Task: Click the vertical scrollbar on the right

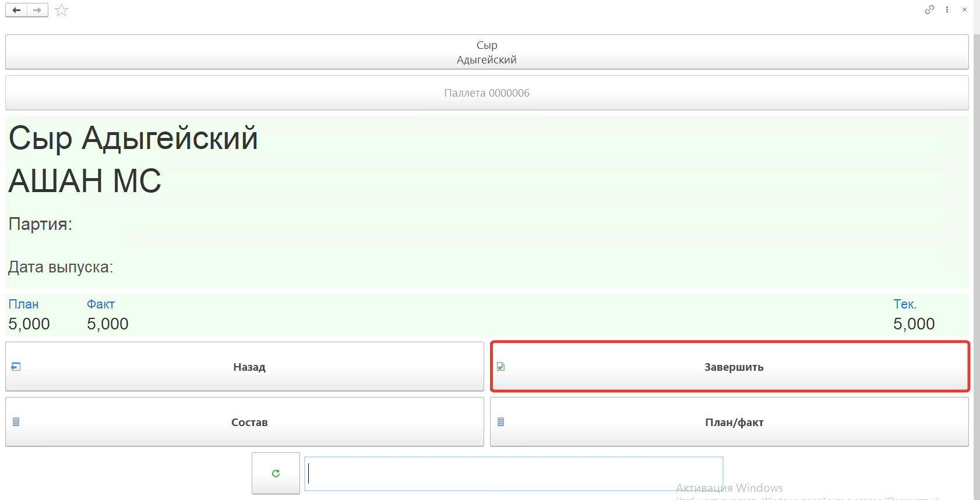Action: coord(977,262)
